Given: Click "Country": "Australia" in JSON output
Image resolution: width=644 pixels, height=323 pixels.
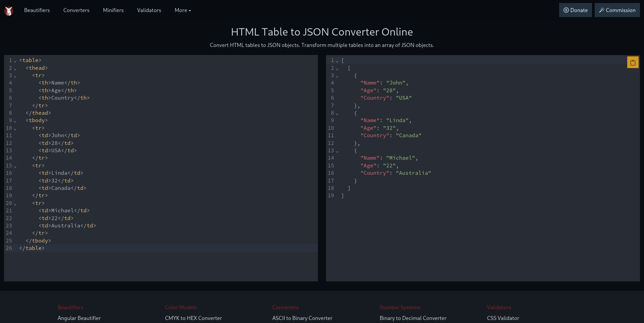Looking at the screenshot, I should (396, 173).
